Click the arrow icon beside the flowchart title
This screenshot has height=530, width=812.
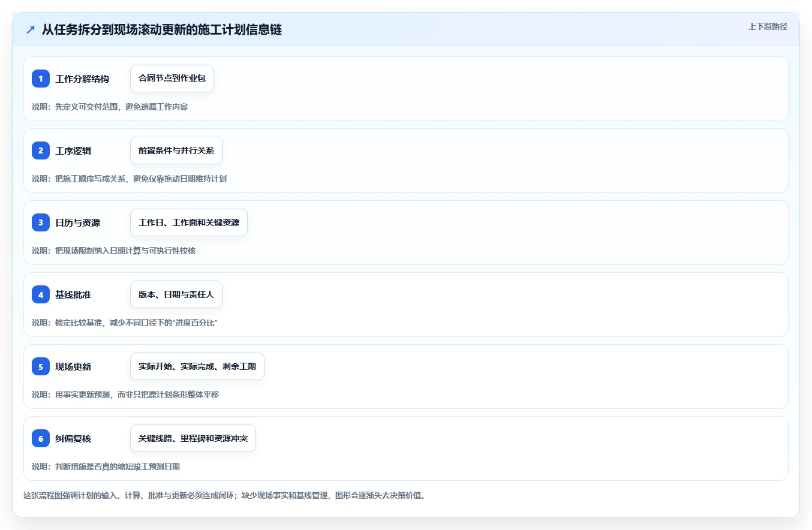point(31,29)
